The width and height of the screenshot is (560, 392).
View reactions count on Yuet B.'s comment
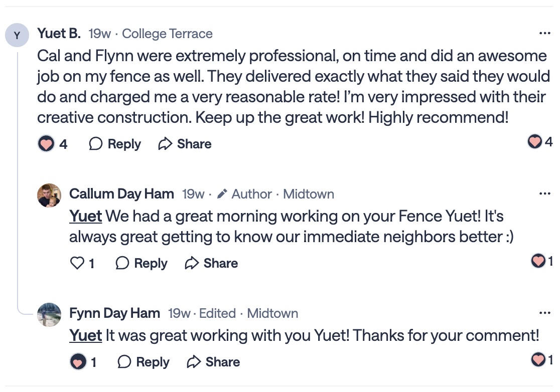pos(540,142)
